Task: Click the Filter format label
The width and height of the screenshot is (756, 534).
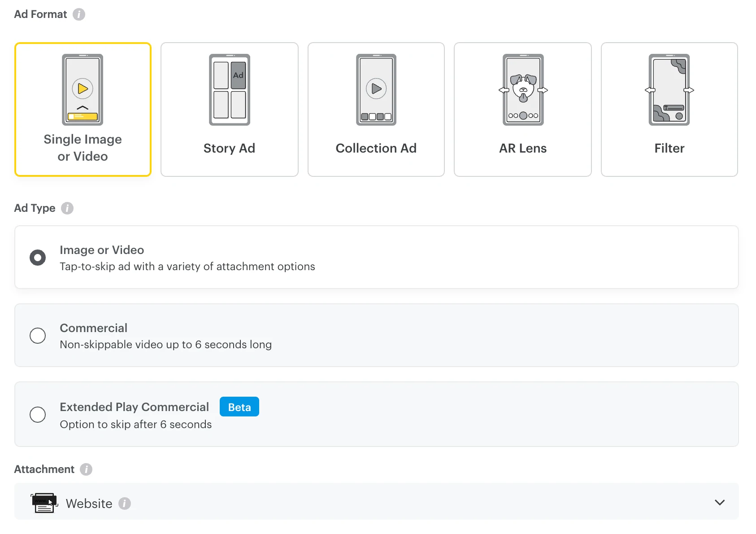Action: click(669, 148)
